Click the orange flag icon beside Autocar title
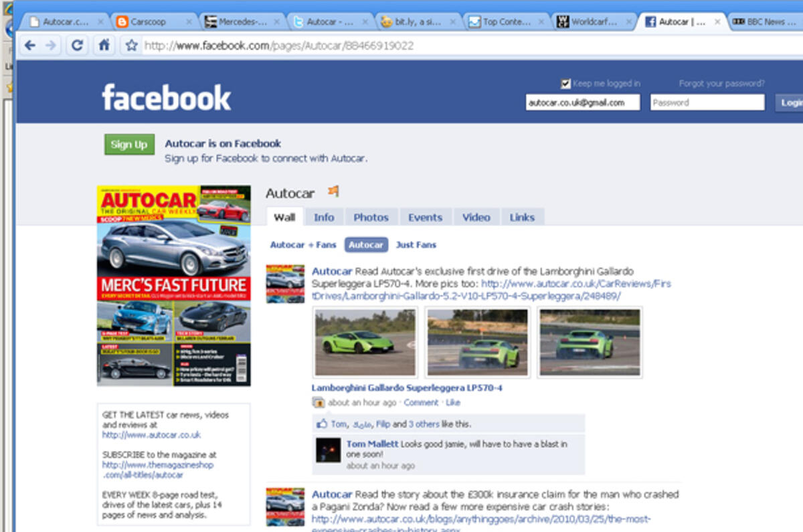The image size is (803, 532). click(x=333, y=192)
